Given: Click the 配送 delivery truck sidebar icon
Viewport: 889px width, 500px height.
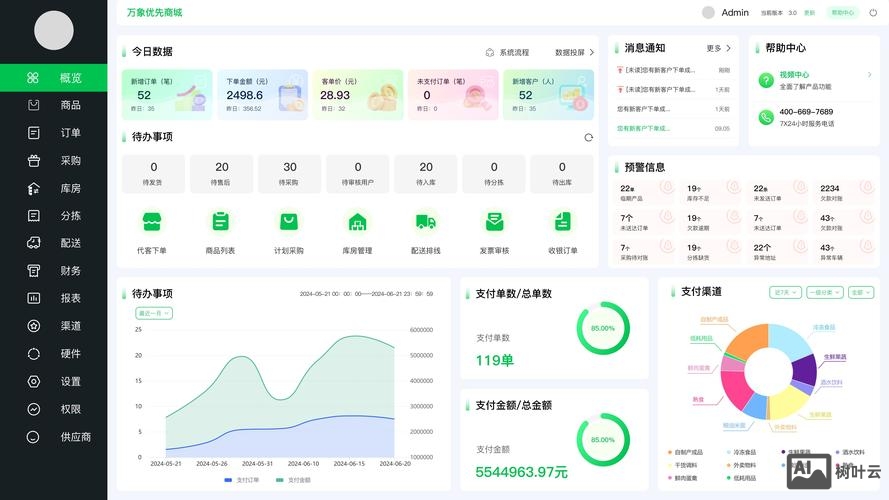Looking at the screenshot, I should [x=33, y=243].
